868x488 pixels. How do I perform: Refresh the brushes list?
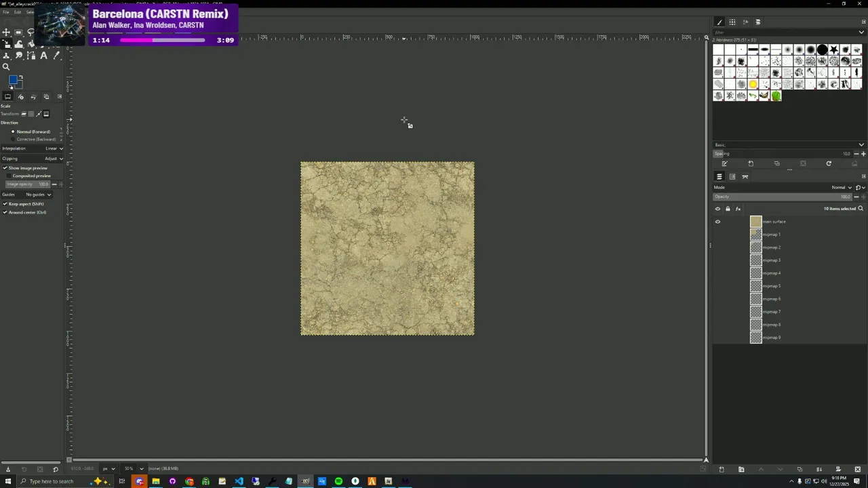click(x=829, y=163)
